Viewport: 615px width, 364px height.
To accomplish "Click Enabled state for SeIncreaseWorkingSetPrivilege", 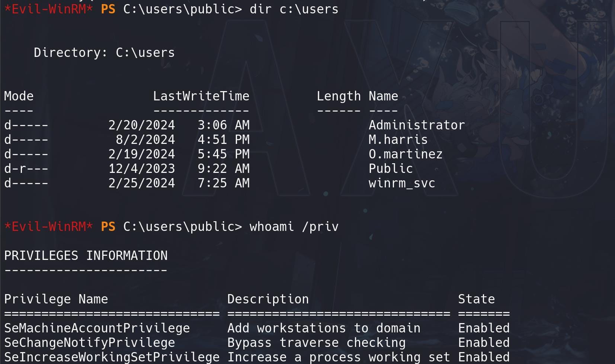I will [484, 357].
